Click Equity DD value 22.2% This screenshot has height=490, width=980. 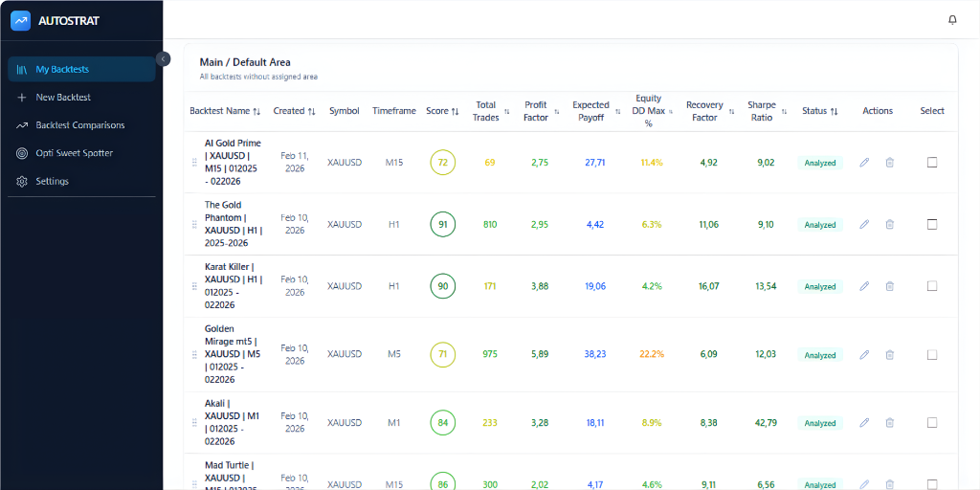click(x=652, y=354)
